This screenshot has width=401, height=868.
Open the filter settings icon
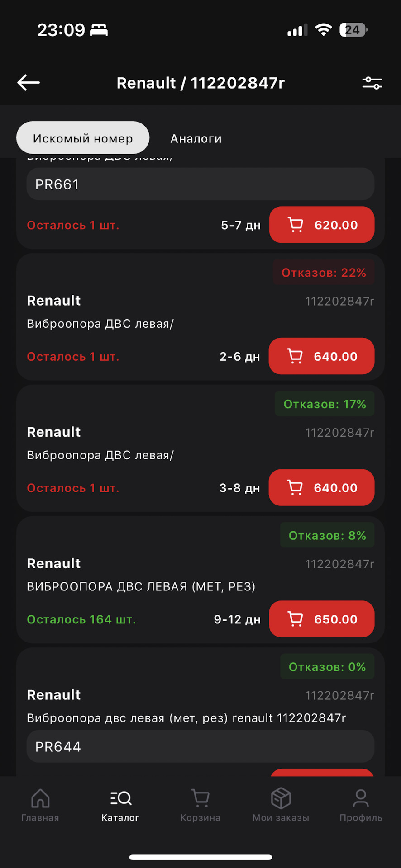point(372,83)
